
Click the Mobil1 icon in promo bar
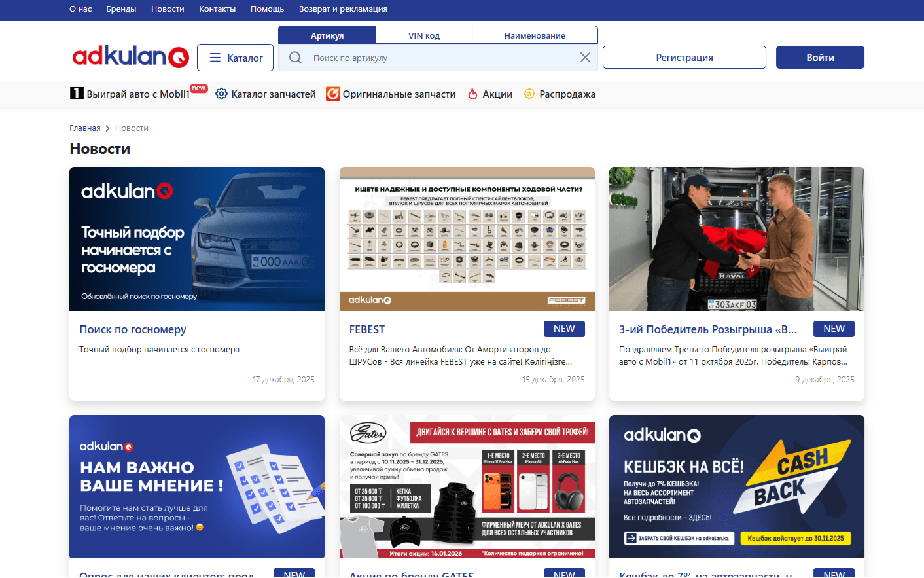[x=77, y=94]
